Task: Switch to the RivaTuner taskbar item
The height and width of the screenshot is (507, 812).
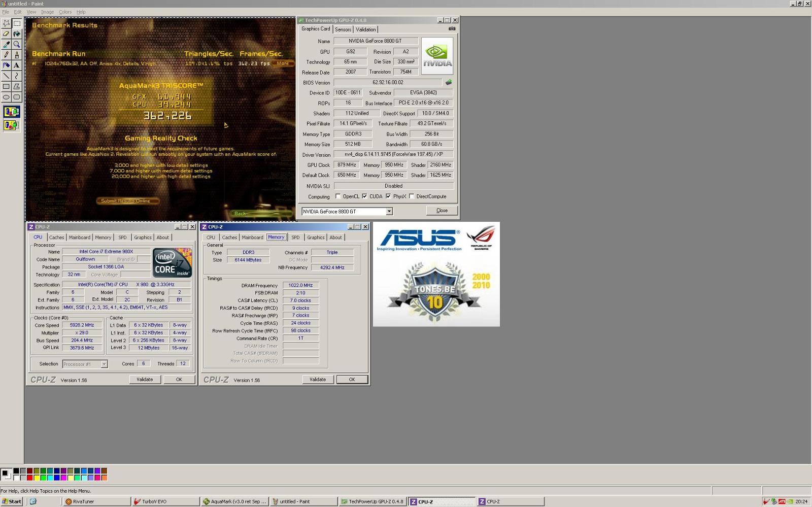Action: pos(96,501)
